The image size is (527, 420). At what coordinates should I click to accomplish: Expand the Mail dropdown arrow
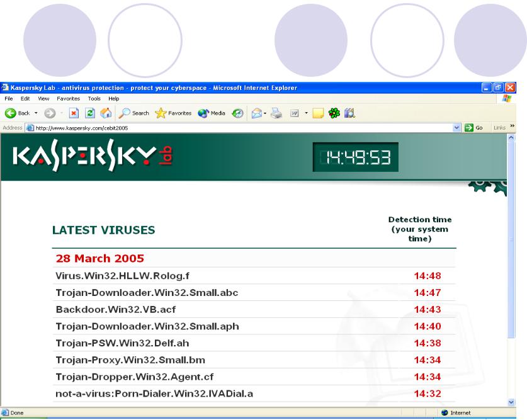click(x=265, y=113)
